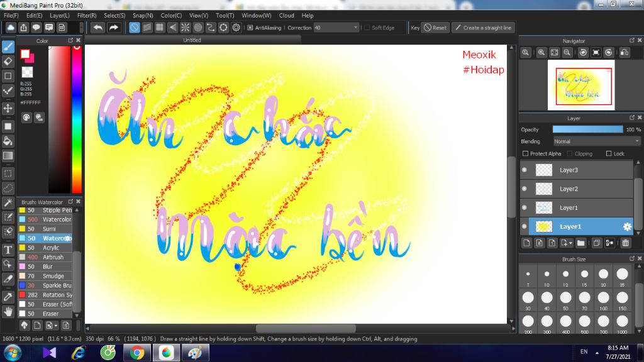Hide Layer2 visibility dot
The image size is (644, 362).
pyautogui.click(x=525, y=189)
